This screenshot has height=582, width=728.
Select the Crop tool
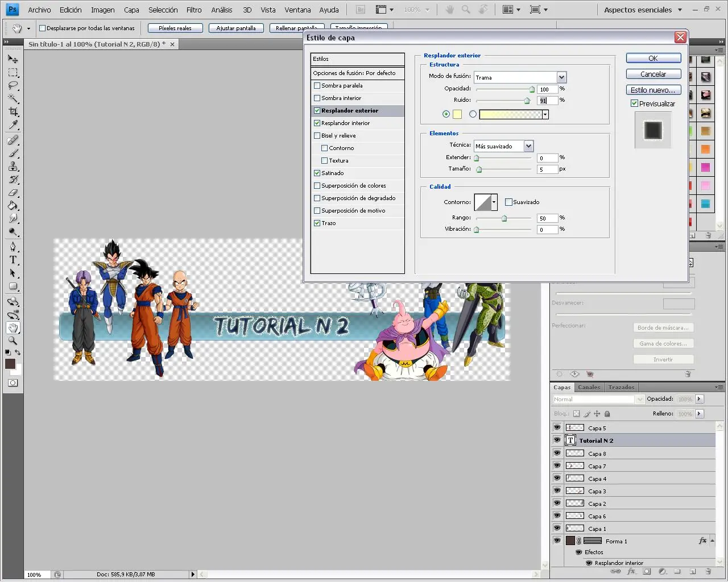tap(13, 111)
